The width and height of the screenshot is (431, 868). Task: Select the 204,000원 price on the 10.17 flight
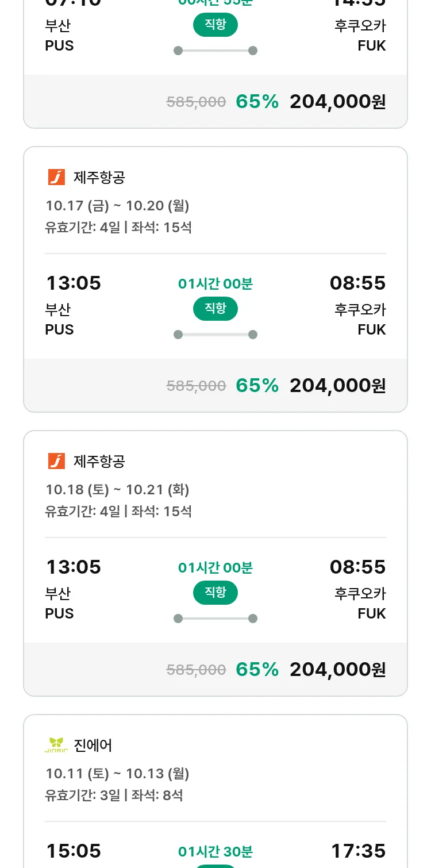pos(337,385)
